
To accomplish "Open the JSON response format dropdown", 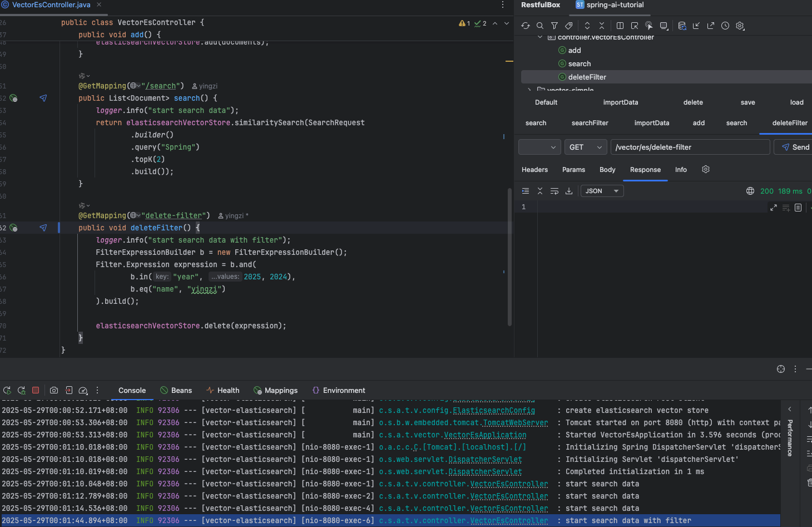I will pos(602,191).
